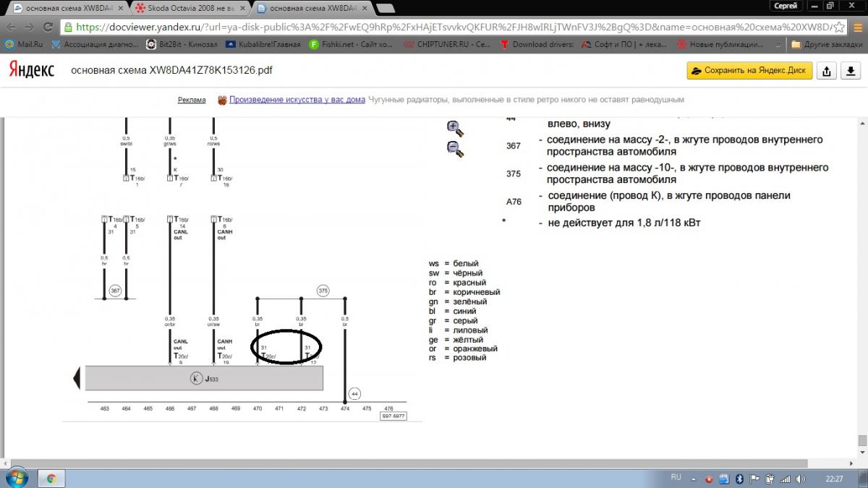Open the 'Download drivers' bookmark
The height and width of the screenshot is (488, 868).
(x=536, y=44)
